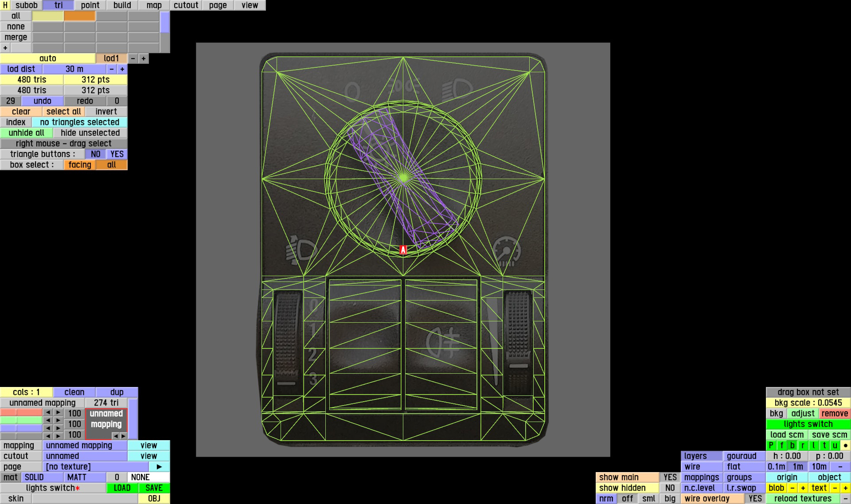Click the red colour slider bar
The height and width of the screenshot is (504, 851).
click(21, 413)
